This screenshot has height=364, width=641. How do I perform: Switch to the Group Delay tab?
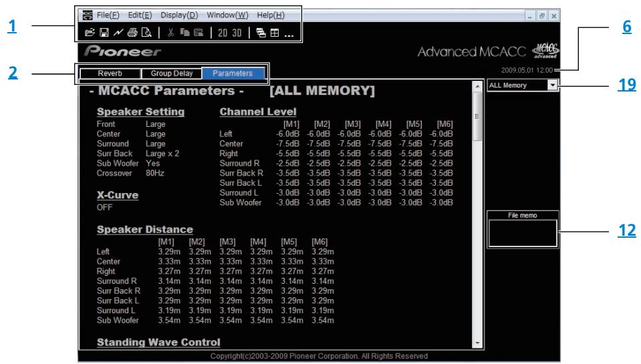172,73
